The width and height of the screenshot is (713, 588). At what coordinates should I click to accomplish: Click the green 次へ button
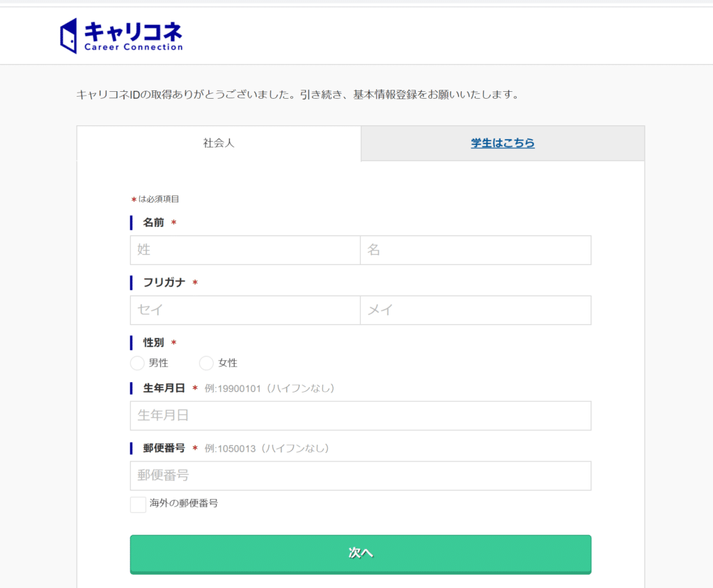[x=361, y=555]
